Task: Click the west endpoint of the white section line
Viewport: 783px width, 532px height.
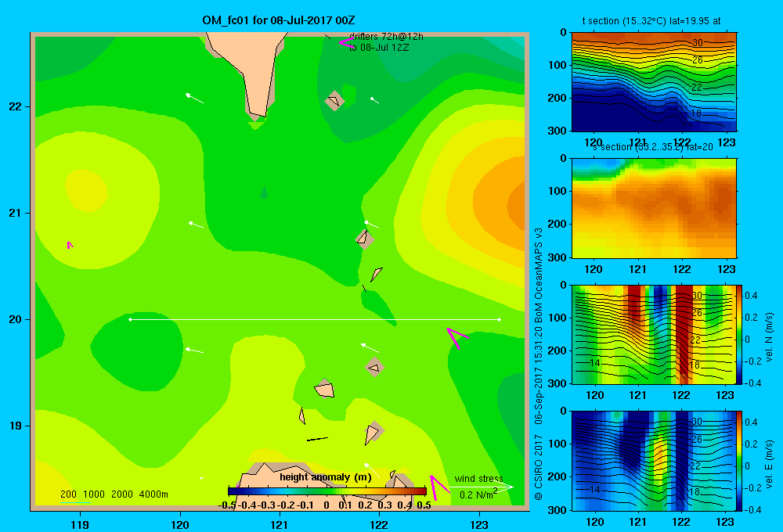Action: click(x=130, y=319)
